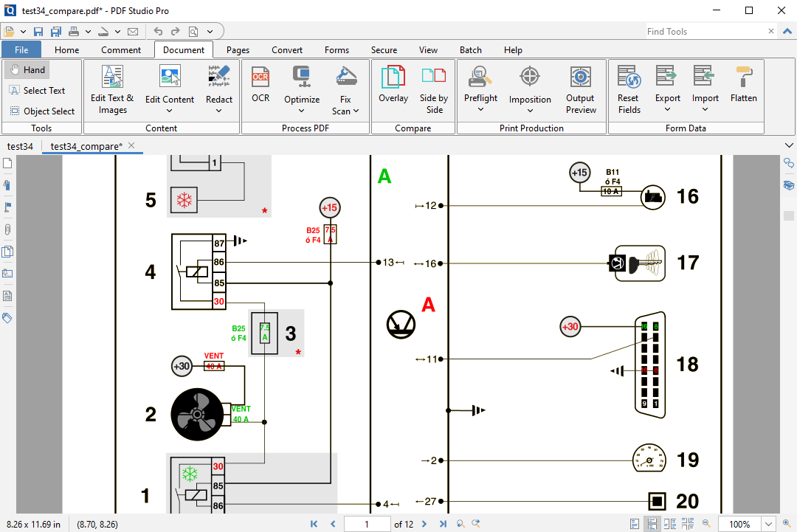This screenshot has width=797, height=532.
Task: Click the page number input field
Action: pyautogui.click(x=367, y=524)
